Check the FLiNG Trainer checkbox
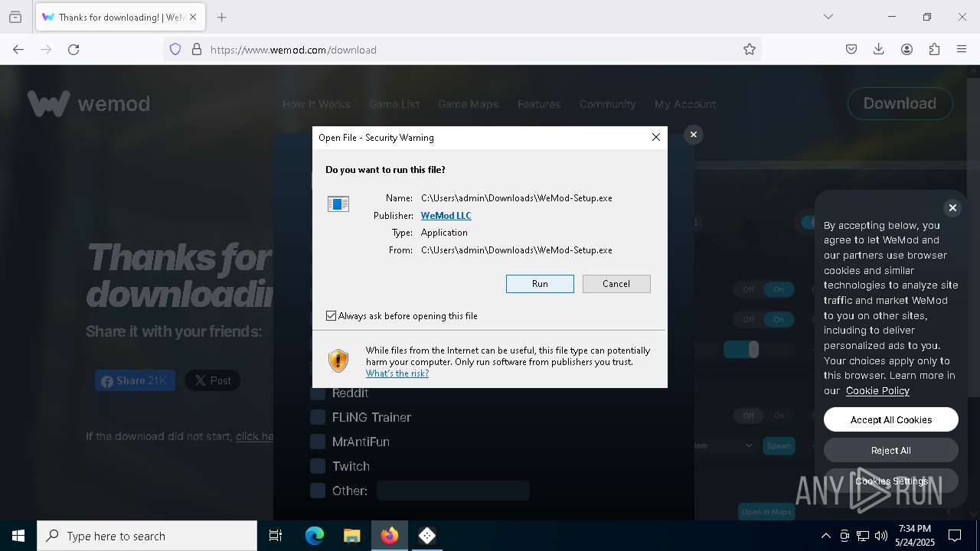The height and width of the screenshot is (551, 980). [x=318, y=417]
